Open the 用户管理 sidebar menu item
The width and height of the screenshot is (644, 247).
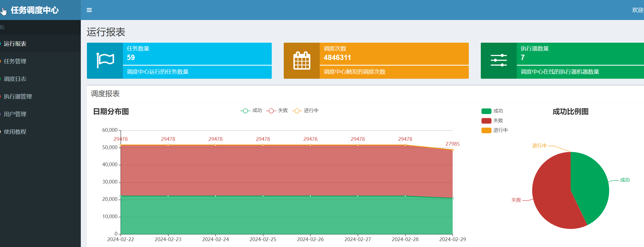coord(40,114)
